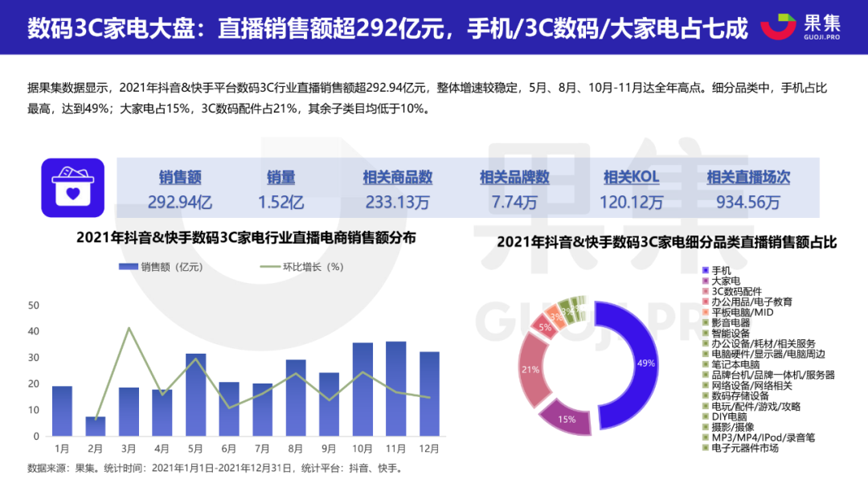The width and height of the screenshot is (868, 488).
Task: Select the 7.74万 brand count value
Action: tap(514, 202)
